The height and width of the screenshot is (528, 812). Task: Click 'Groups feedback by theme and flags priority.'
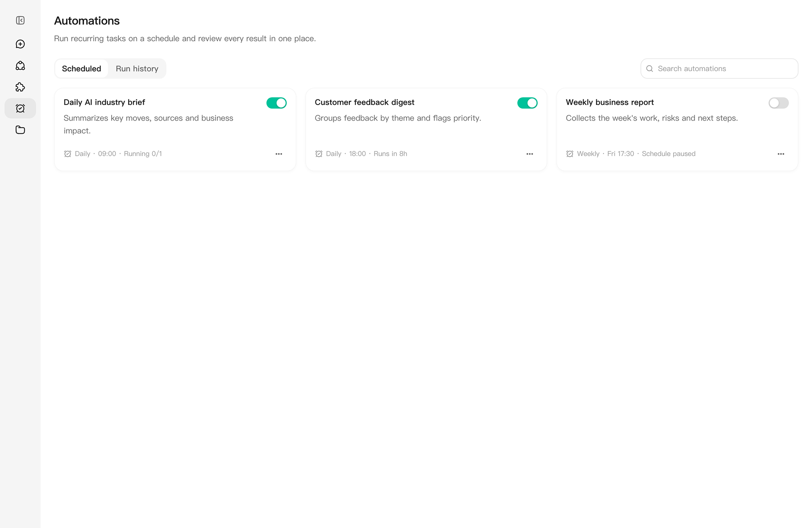coord(398,118)
